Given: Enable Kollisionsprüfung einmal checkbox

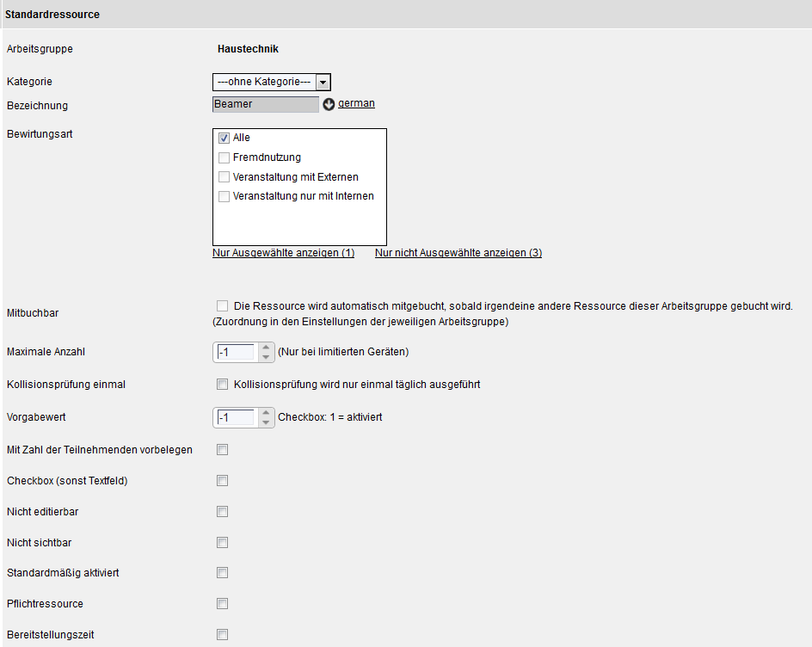Looking at the screenshot, I should click(x=222, y=385).
